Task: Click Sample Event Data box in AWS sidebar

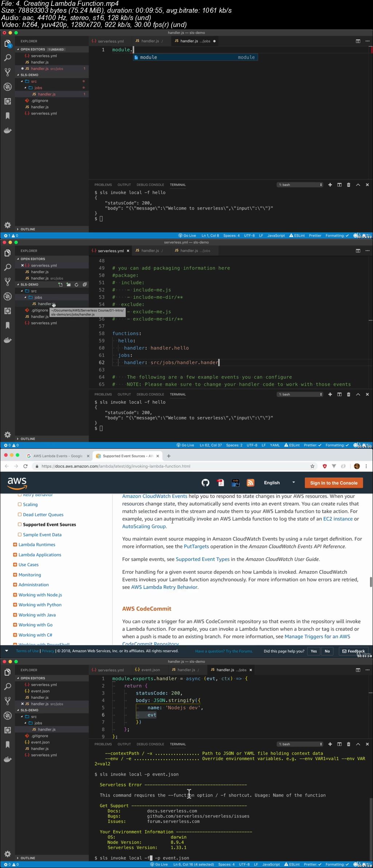Action: point(20,534)
